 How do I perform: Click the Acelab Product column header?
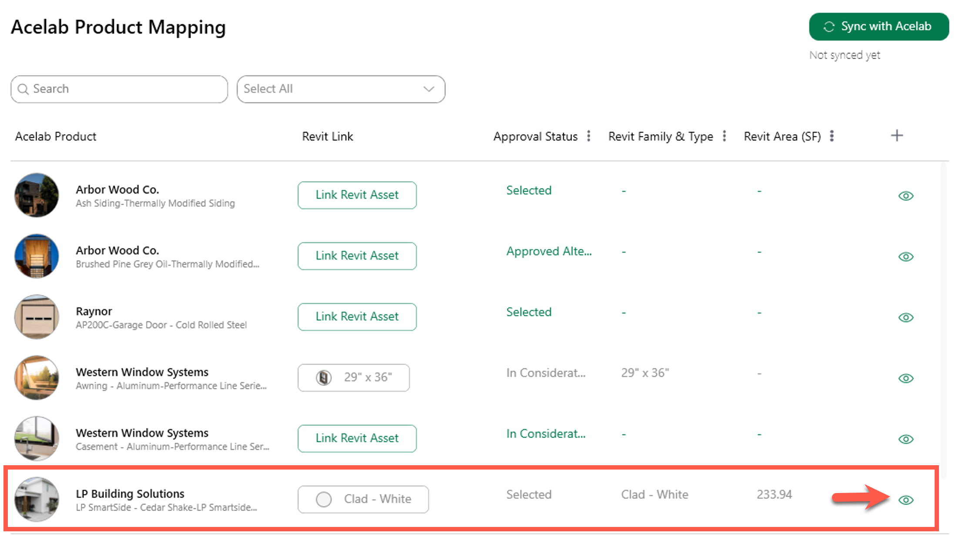tap(56, 137)
